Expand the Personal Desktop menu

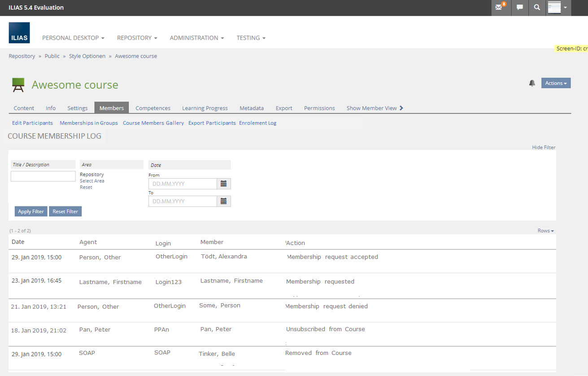[73, 38]
